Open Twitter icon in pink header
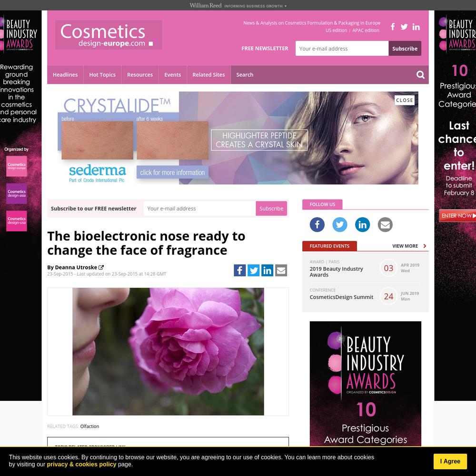Viewport: 476px width, 476px height. 404,27
